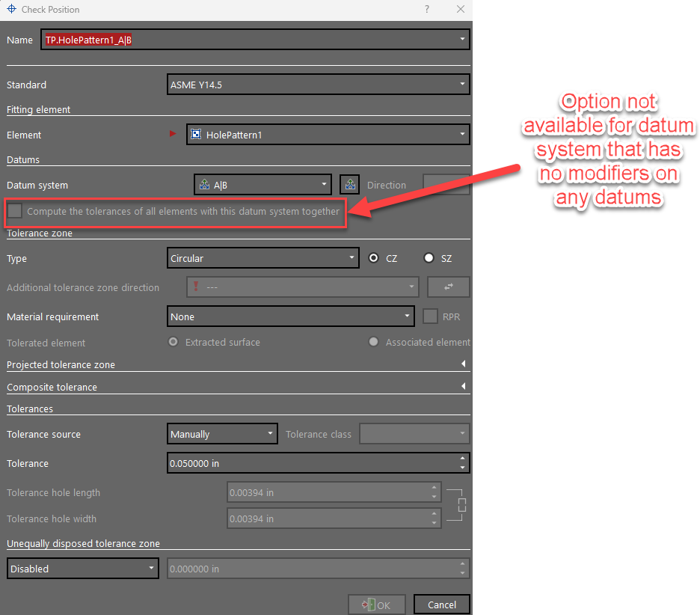Screen dimensions: 700x615
Task: Toggle compute tolerances together checkbox
Action: click(x=15, y=210)
